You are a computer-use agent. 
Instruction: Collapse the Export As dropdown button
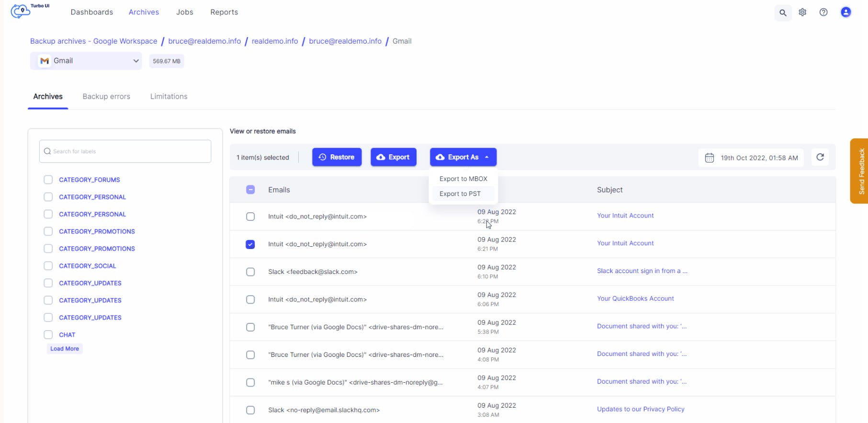[x=463, y=157]
